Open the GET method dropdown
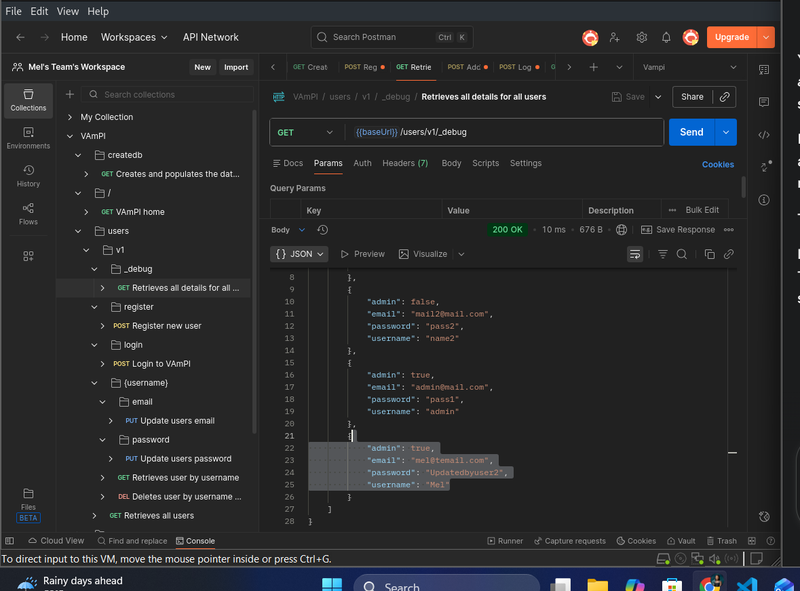 (x=306, y=132)
